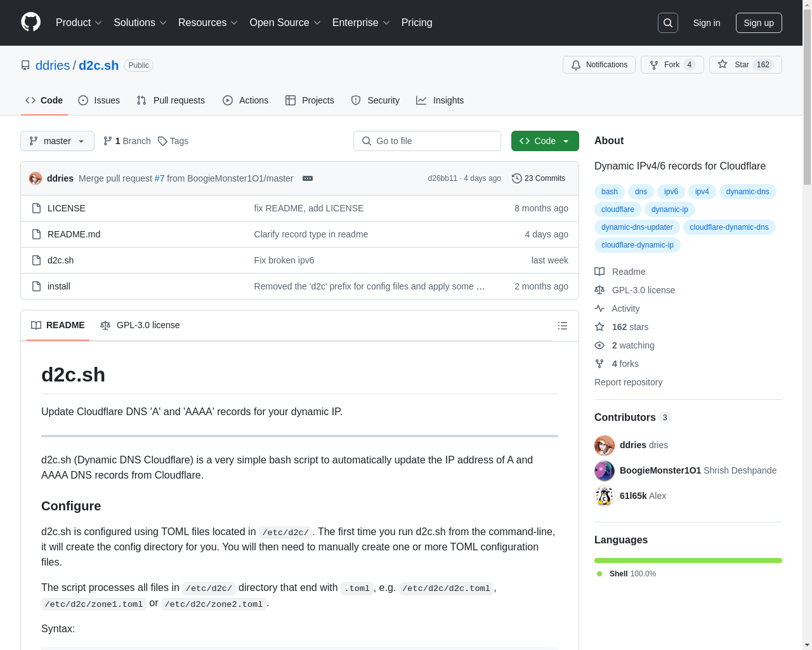The width and height of the screenshot is (812, 650).
Task: Open commit hash d26bb11
Action: pos(442,178)
